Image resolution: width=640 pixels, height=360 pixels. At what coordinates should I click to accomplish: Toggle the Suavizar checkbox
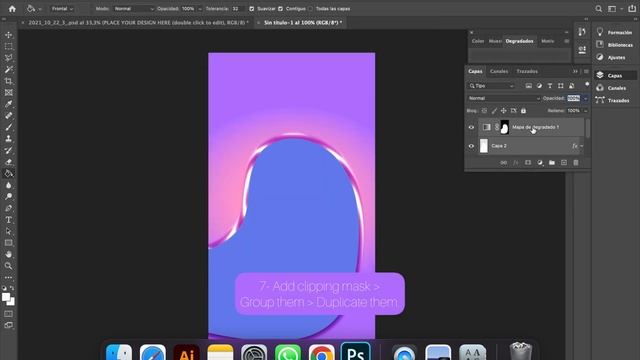[x=251, y=9]
